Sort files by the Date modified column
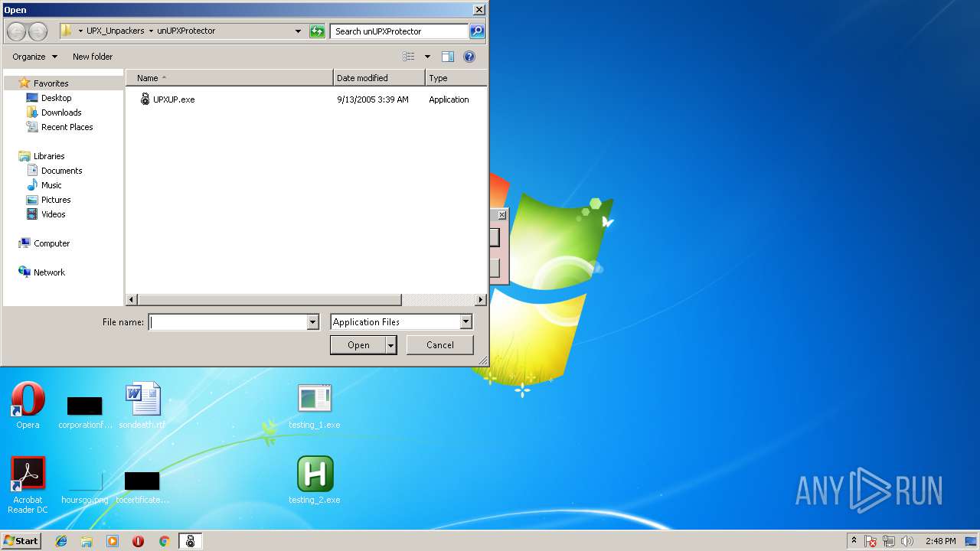This screenshot has height=551, width=980. (x=379, y=78)
